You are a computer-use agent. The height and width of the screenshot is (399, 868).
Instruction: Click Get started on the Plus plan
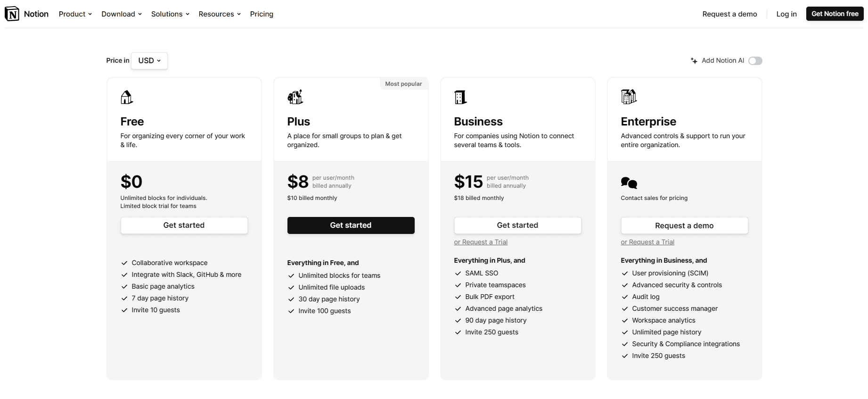pyautogui.click(x=351, y=225)
